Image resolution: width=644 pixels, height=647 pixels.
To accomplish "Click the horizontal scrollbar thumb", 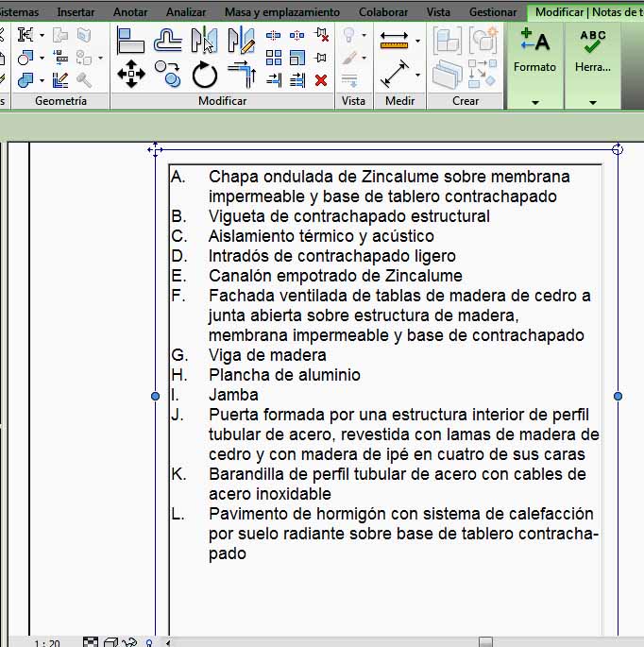I will (484, 642).
